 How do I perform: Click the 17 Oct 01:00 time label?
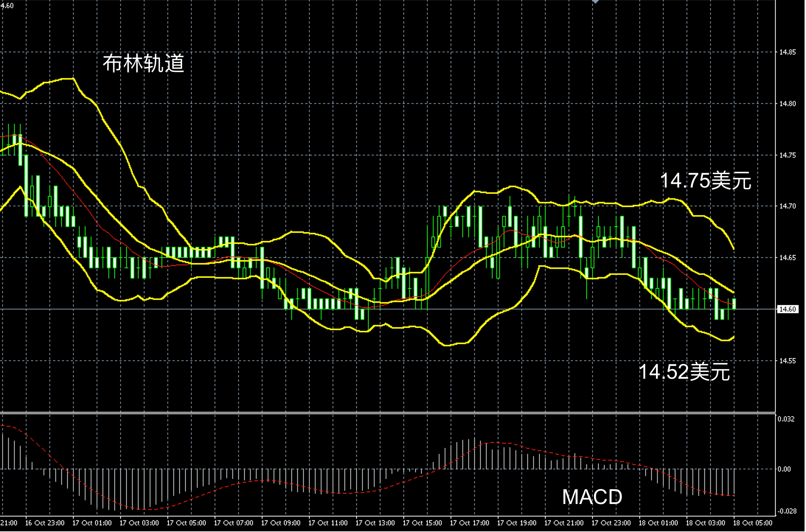click(92, 523)
